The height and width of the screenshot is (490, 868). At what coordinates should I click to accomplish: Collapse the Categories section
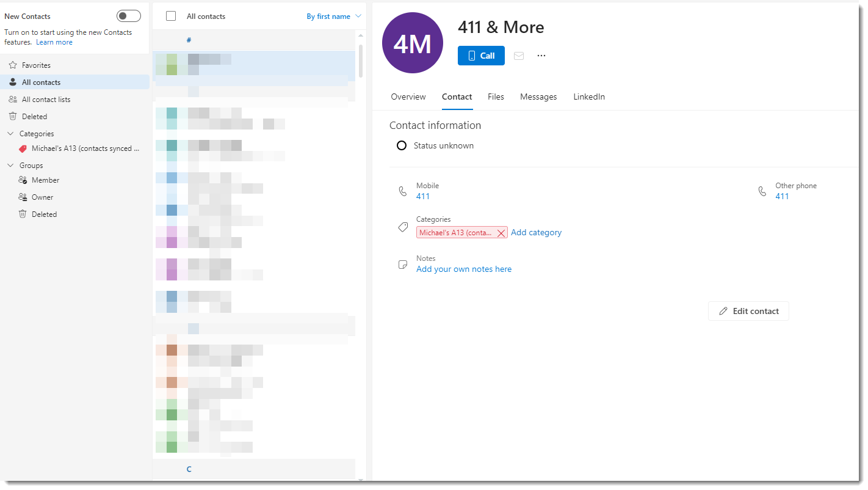[10, 134]
